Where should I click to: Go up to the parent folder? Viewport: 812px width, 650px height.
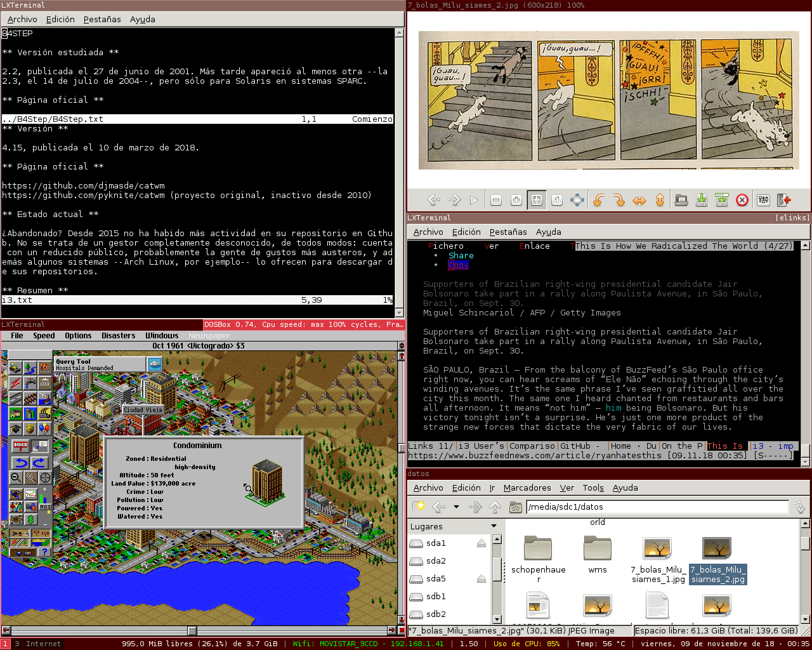(495, 507)
